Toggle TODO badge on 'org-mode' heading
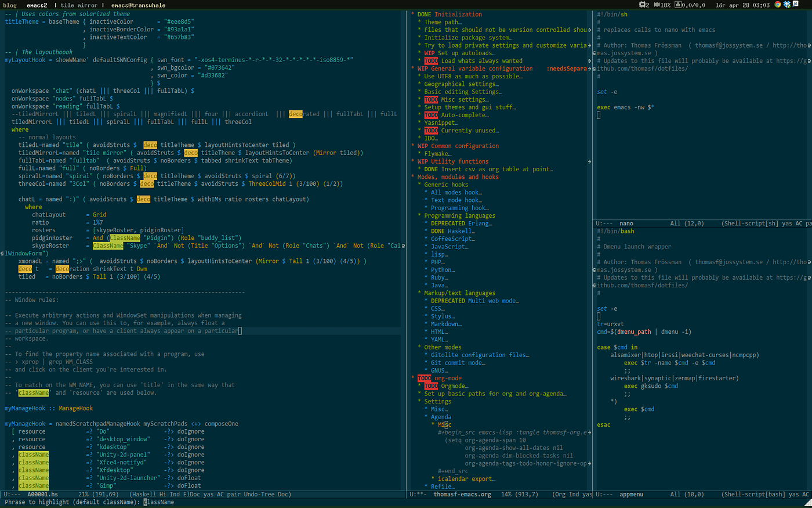The image size is (812, 508). click(x=425, y=378)
